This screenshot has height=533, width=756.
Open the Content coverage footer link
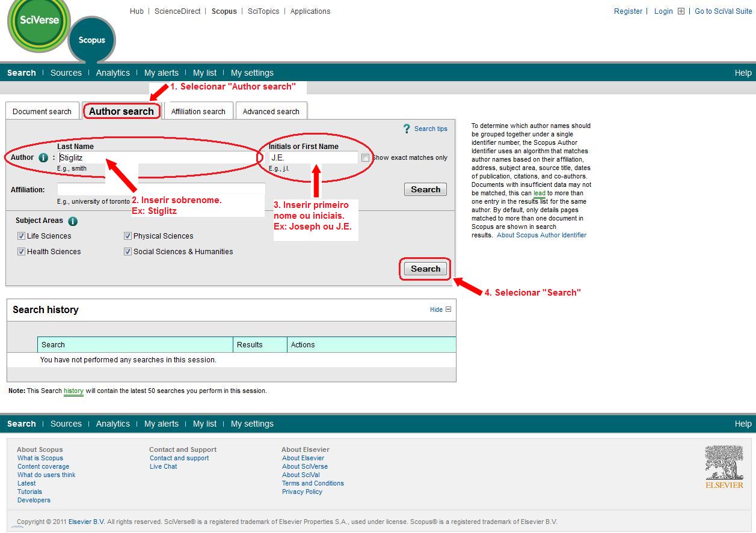(x=43, y=466)
